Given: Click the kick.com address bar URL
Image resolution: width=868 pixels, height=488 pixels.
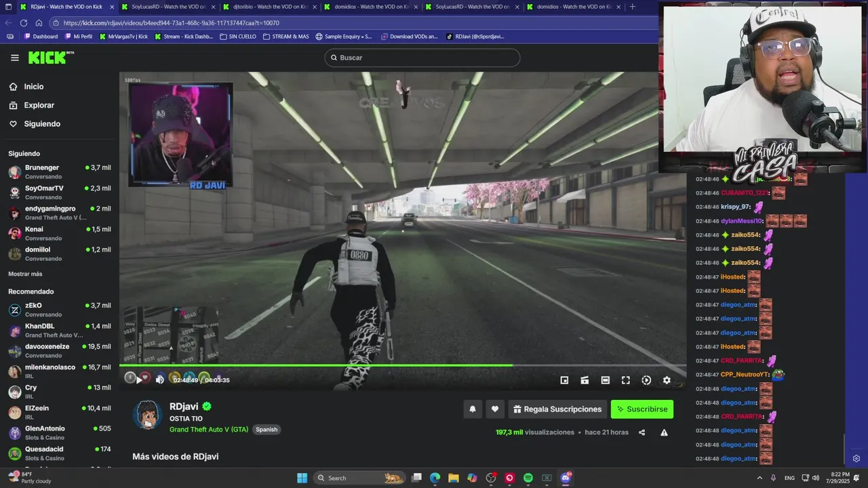Looking at the screenshot, I should tap(171, 22).
